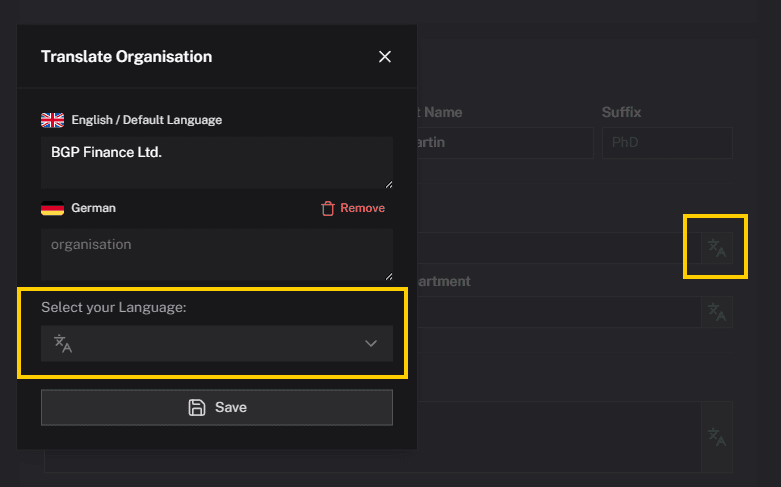Click the UK flag icon
781x487 pixels.
tap(52, 120)
